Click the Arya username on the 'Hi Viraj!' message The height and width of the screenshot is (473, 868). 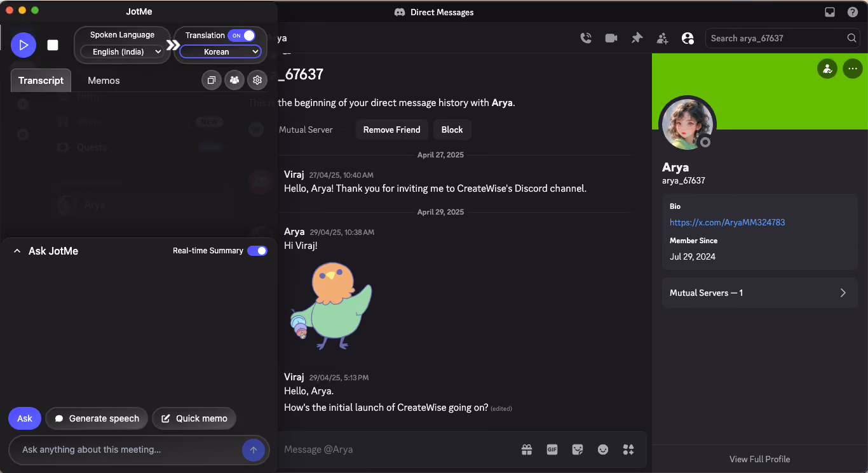(x=294, y=232)
